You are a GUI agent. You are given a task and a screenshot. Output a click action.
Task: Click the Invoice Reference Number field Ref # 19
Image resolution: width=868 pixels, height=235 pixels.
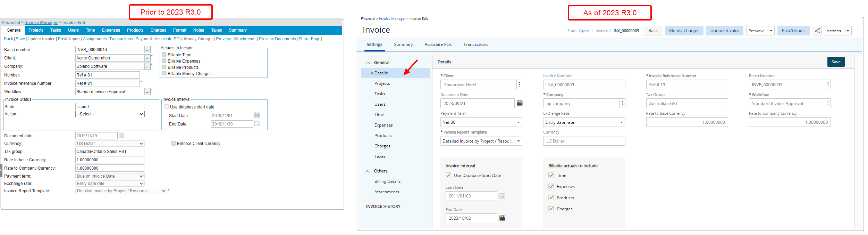[x=687, y=84]
